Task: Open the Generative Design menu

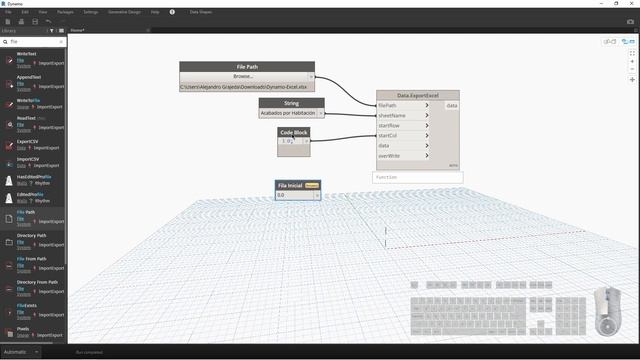Action: point(124,12)
